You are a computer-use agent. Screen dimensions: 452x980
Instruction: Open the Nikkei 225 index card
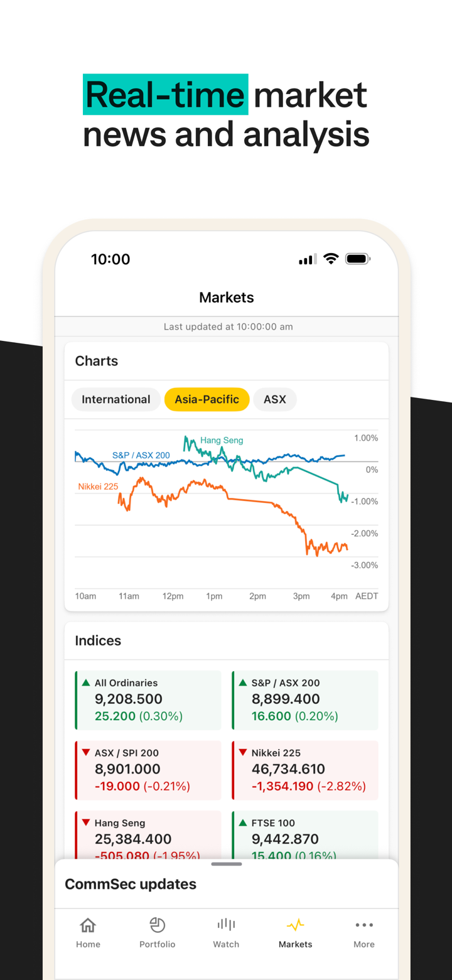pos(305,770)
